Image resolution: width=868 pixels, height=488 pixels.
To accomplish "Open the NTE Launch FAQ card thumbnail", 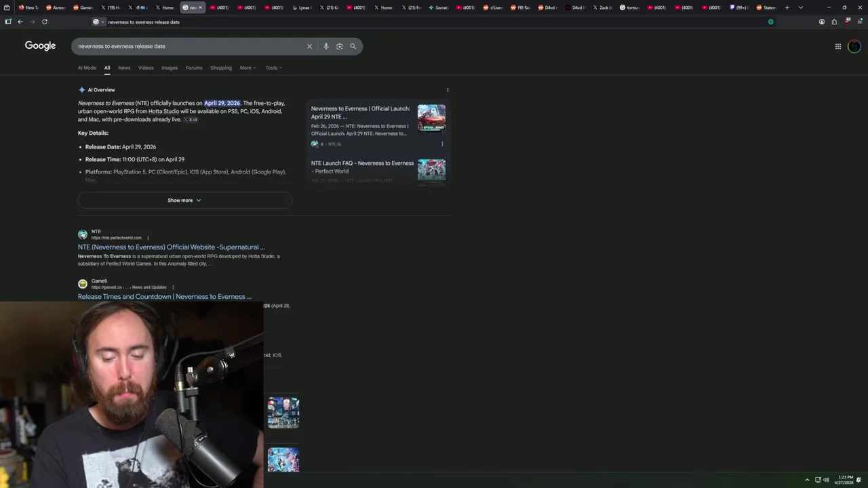I will pos(431,170).
